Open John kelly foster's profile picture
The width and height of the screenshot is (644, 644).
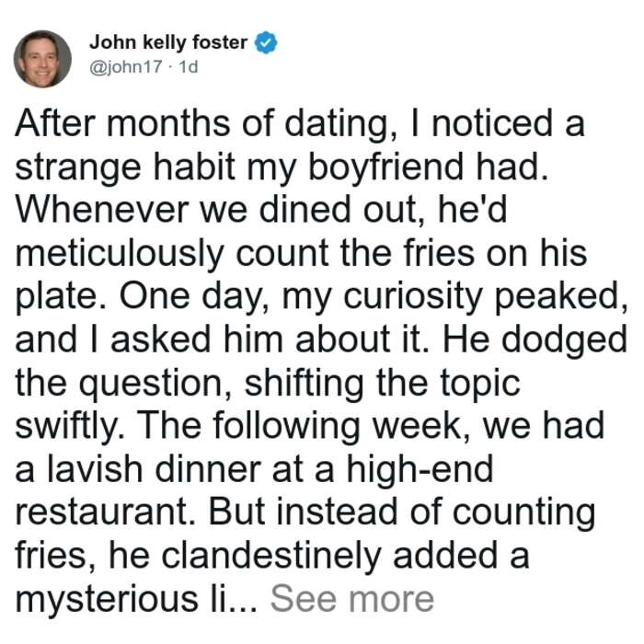tap(42, 59)
